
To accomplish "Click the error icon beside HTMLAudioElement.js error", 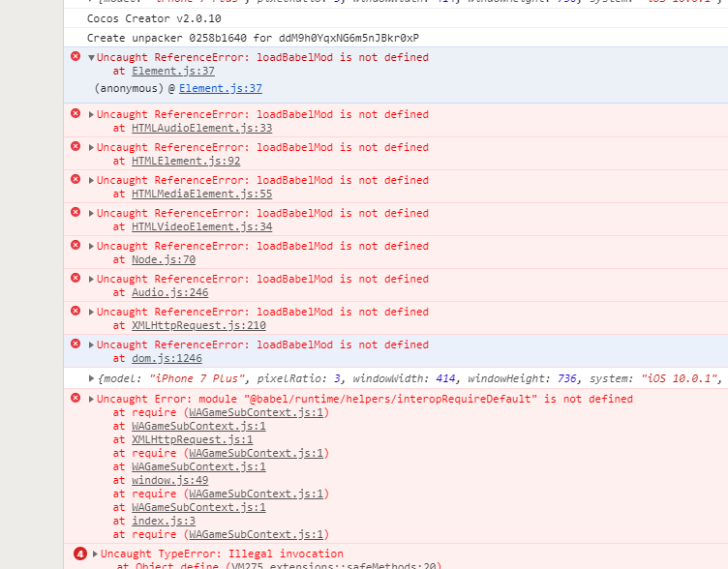I will [76, 113].
